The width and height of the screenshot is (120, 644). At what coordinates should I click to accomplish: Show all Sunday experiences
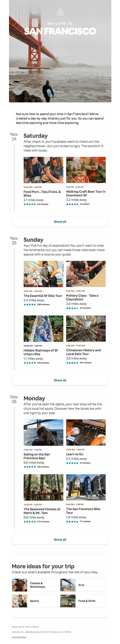click(x=60, y=380)
